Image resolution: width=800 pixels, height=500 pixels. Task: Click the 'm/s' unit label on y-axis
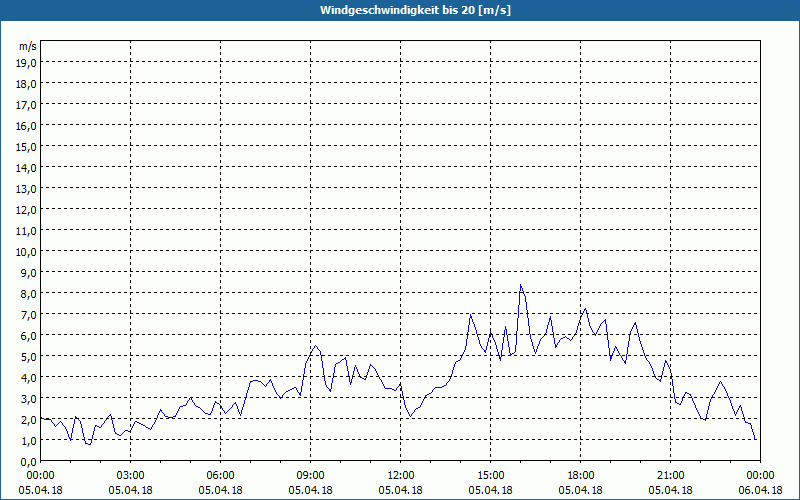[x=28, y=46]
